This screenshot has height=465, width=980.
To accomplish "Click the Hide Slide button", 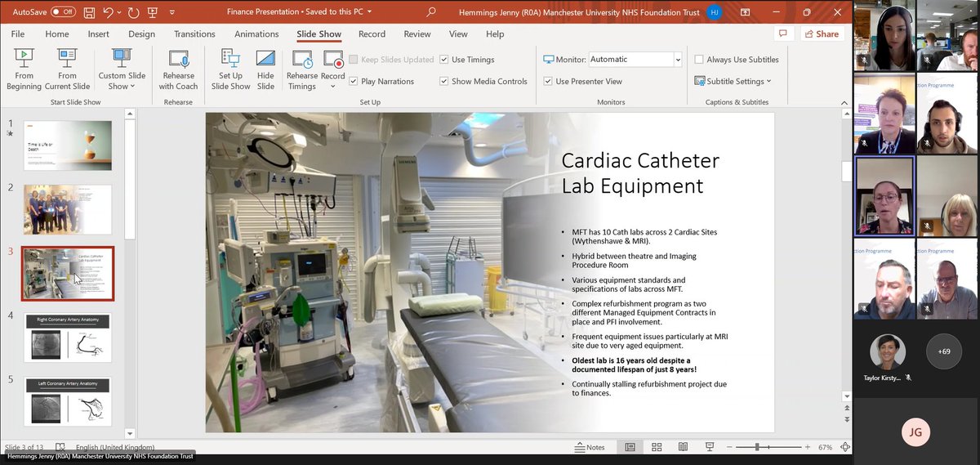I will pos(265,69).
